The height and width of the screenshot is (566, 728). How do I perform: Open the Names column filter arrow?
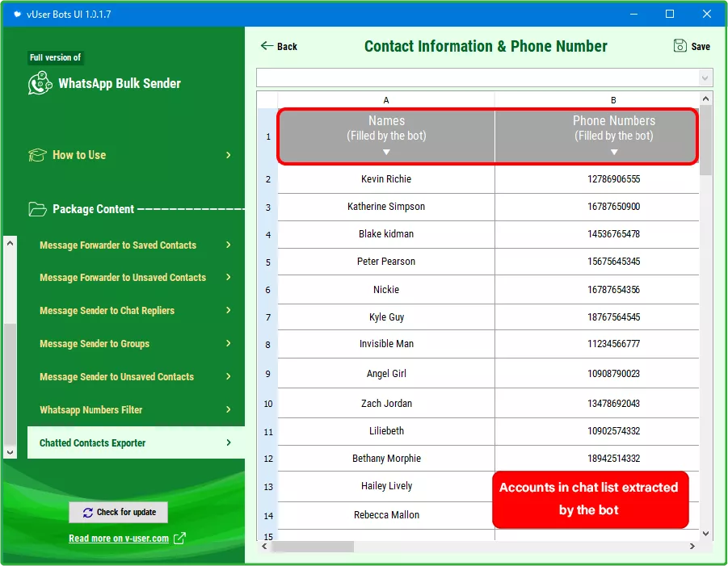pos(386,152)
